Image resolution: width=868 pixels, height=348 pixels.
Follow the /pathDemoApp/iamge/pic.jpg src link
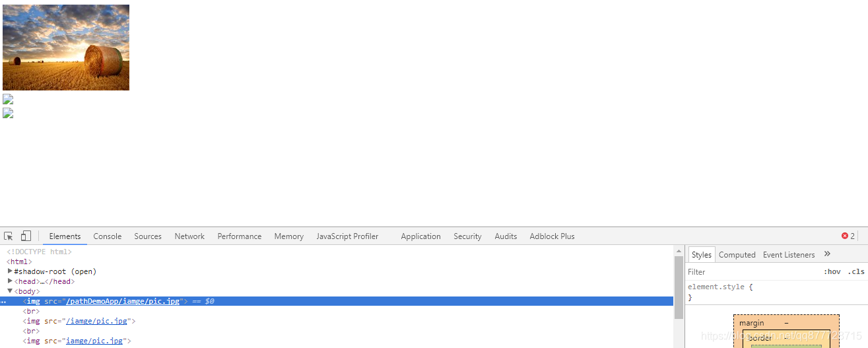(x=123, y=301)
